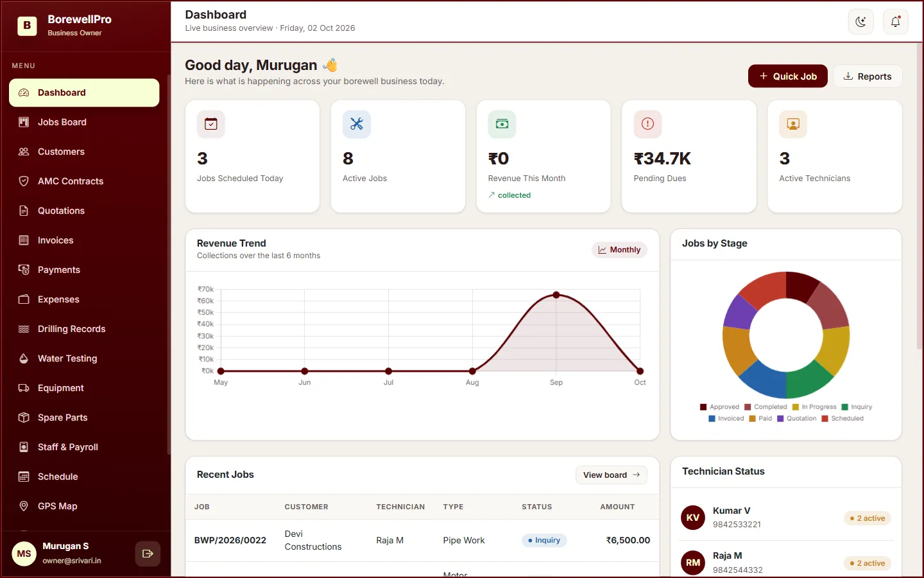Screen dimensions: 924x578
Task: Click View board in Recent Jobs
Action: pyautogui.click(x=611, y=475)
